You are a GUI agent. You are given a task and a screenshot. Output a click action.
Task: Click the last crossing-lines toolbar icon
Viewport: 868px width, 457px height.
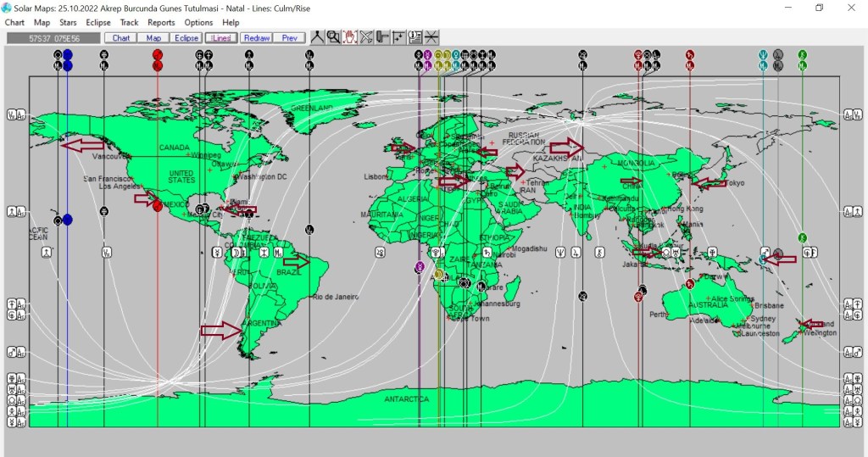(x=431, y=37)
